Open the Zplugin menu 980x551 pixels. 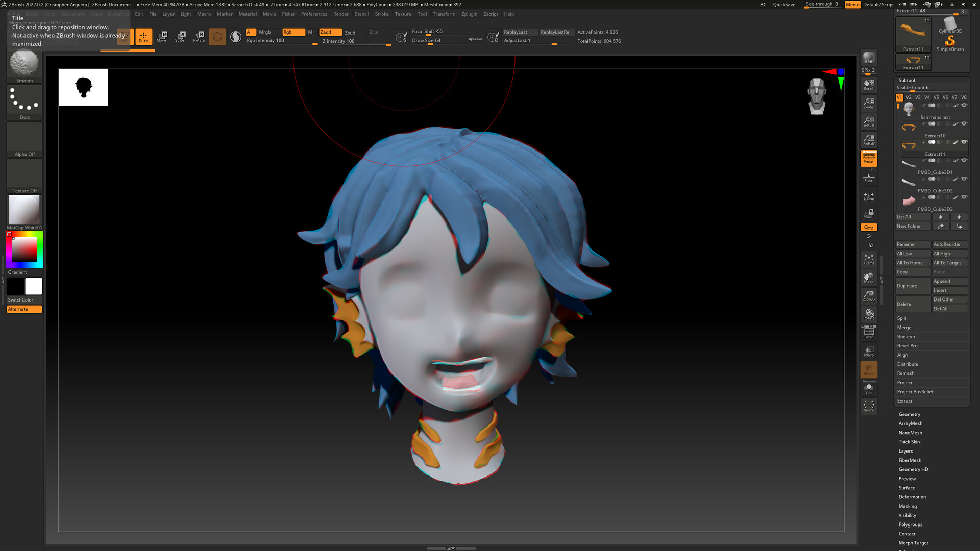(x=469, y=14)
